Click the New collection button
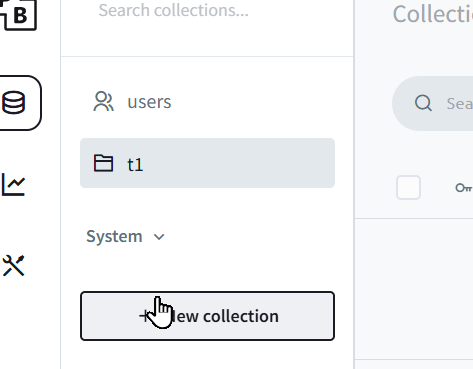Image resolution: width=473 pixels, height=369 pixels. (207, 316)
